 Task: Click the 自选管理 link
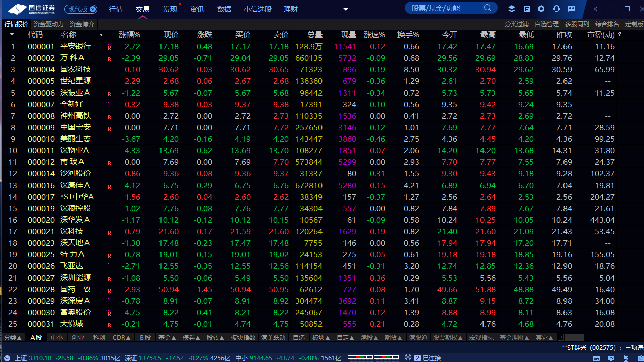pyautogui.click(x=546, y=24)
